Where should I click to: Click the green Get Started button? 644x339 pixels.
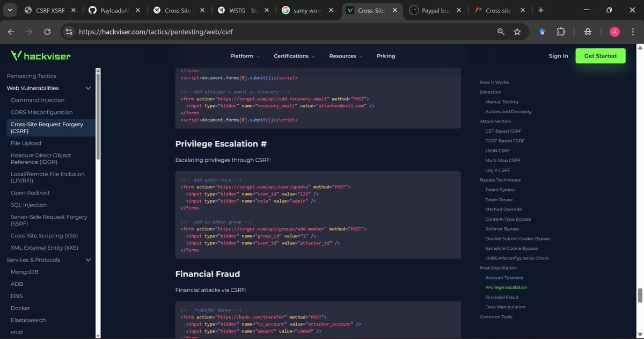[x=601, y=56]
